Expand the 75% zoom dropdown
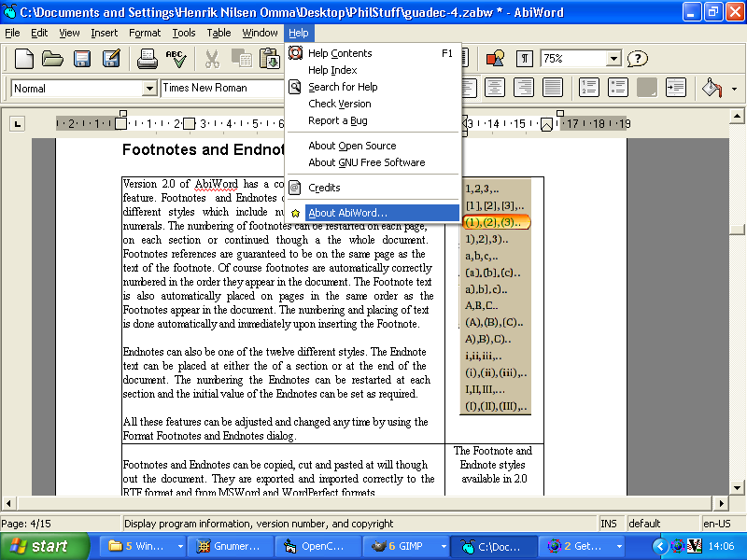This screenshot has height=560, width=747. tap(613, 59)
